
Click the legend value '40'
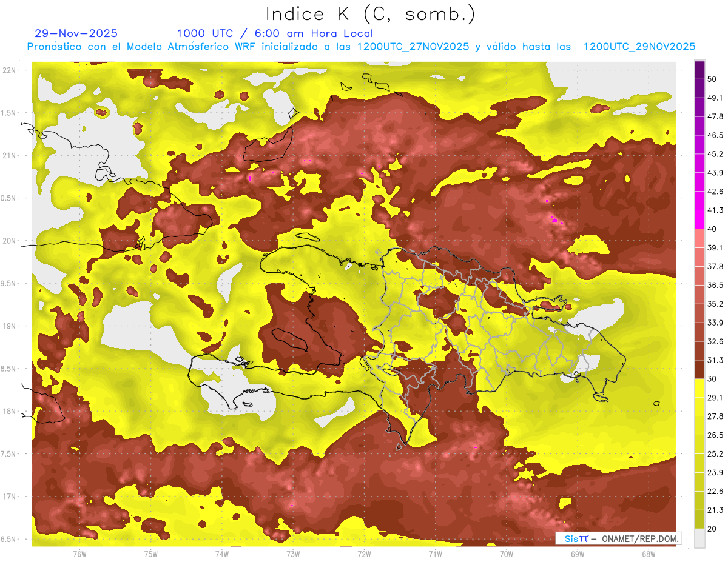coord(712,229)
